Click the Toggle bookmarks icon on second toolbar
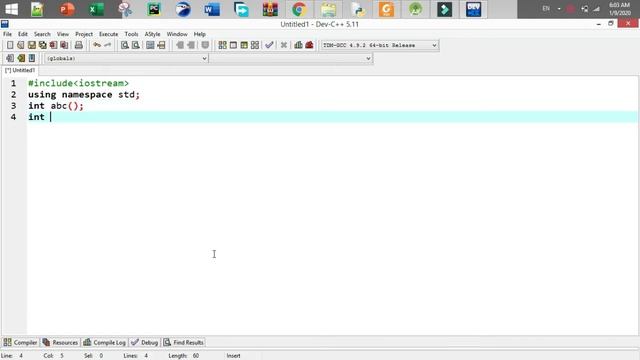The height and width of the screenshot is (360, 640). [x=21, y=58]
